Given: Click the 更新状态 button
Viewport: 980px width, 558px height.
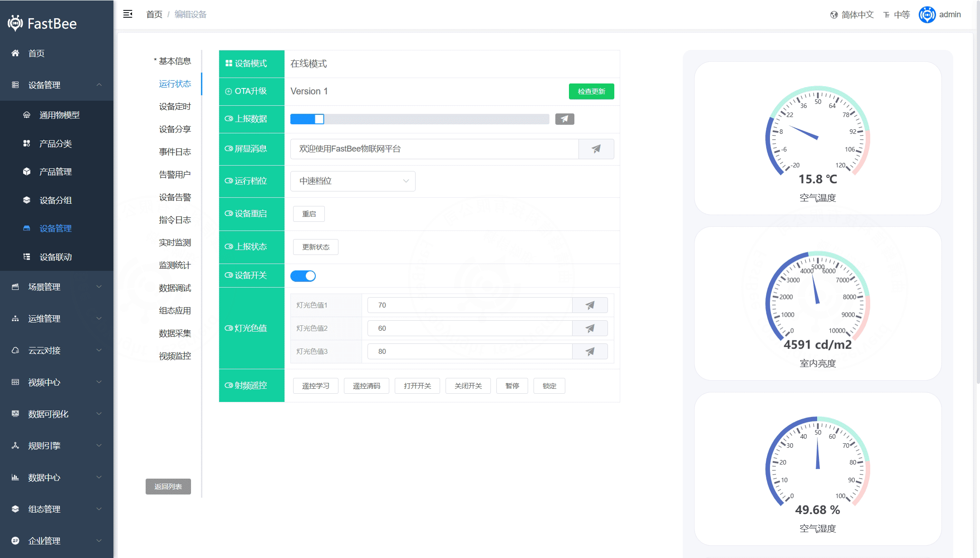Looking at the screenshot, I should click(316, 247).
